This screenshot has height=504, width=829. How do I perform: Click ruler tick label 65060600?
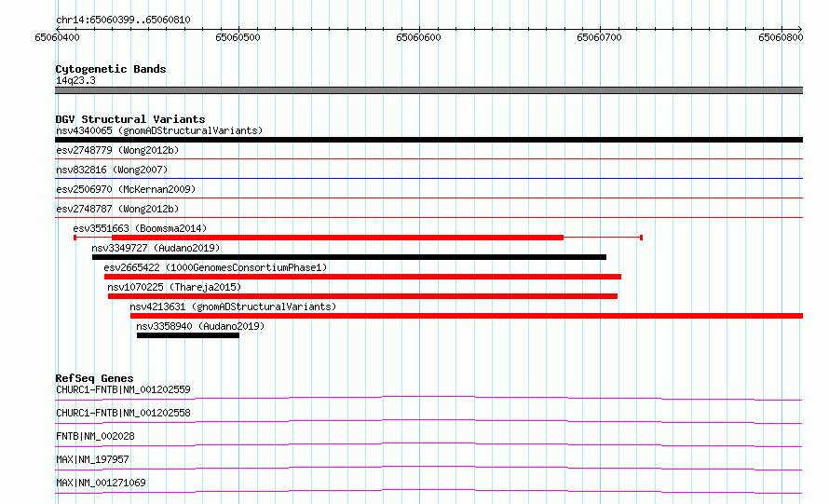tap(418, 37)
